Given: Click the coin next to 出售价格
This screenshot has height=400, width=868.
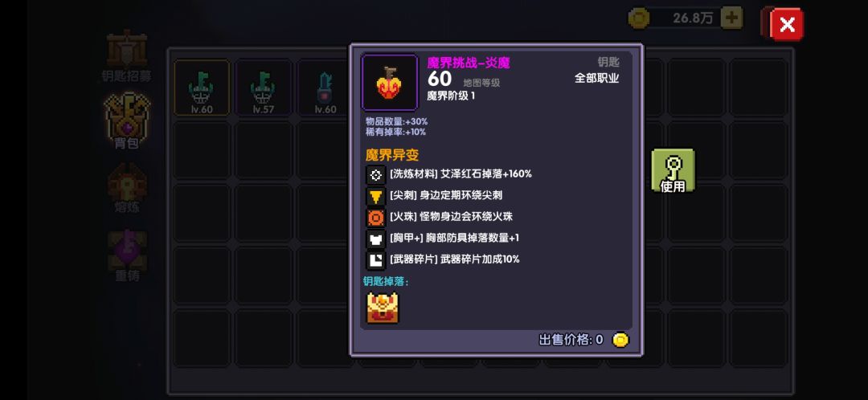Looking at the screenshot, I should (x=620, y=340).
